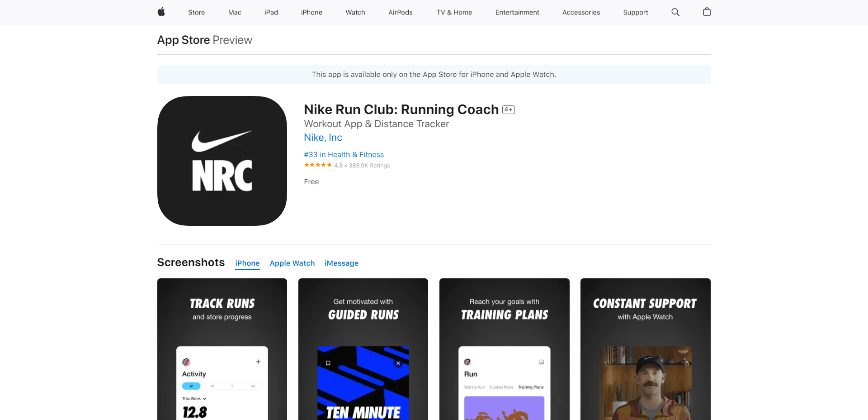Open the Entertainment menu
Viewport: 868px width, 420px height.
[x=517, y=12]
